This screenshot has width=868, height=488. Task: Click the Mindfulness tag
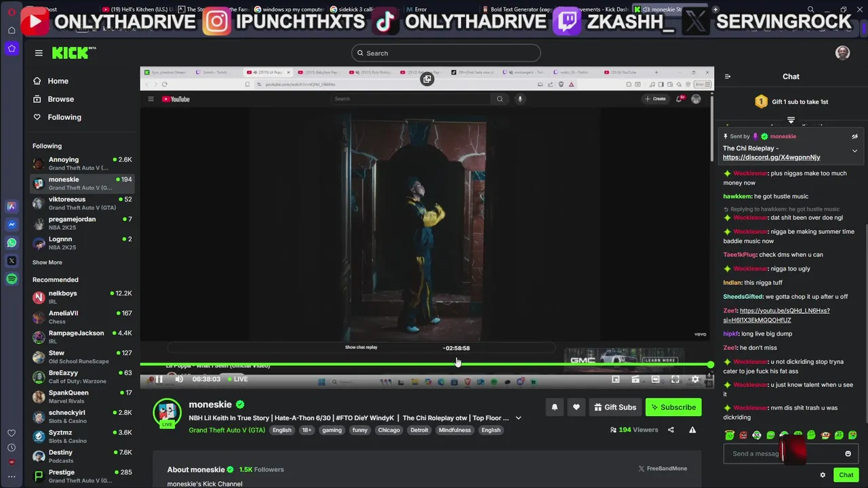(x=454, y=430)
